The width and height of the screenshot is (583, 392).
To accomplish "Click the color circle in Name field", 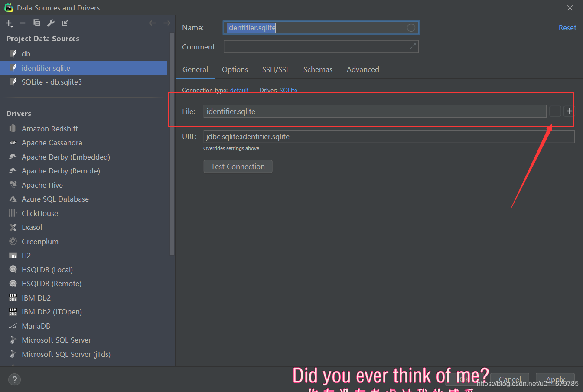I will tap(411, 28).
